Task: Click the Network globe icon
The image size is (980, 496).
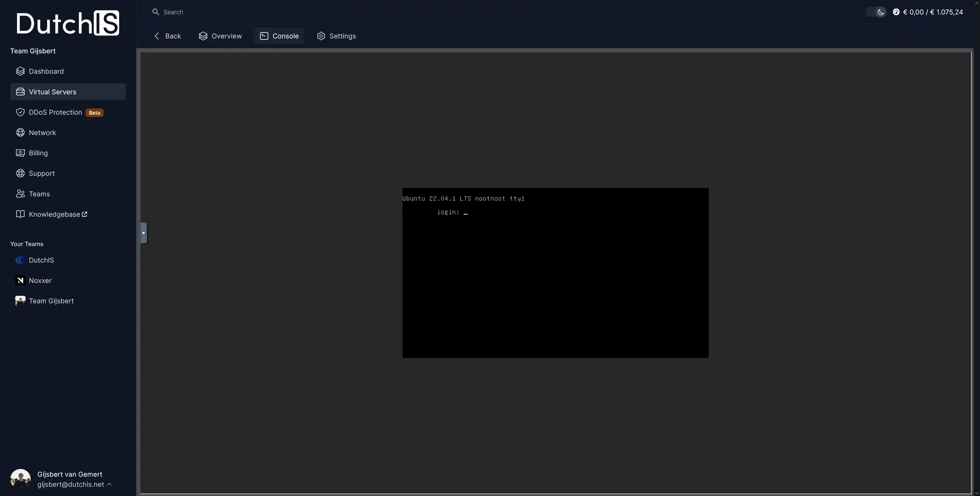Action: tap(20, 132)
